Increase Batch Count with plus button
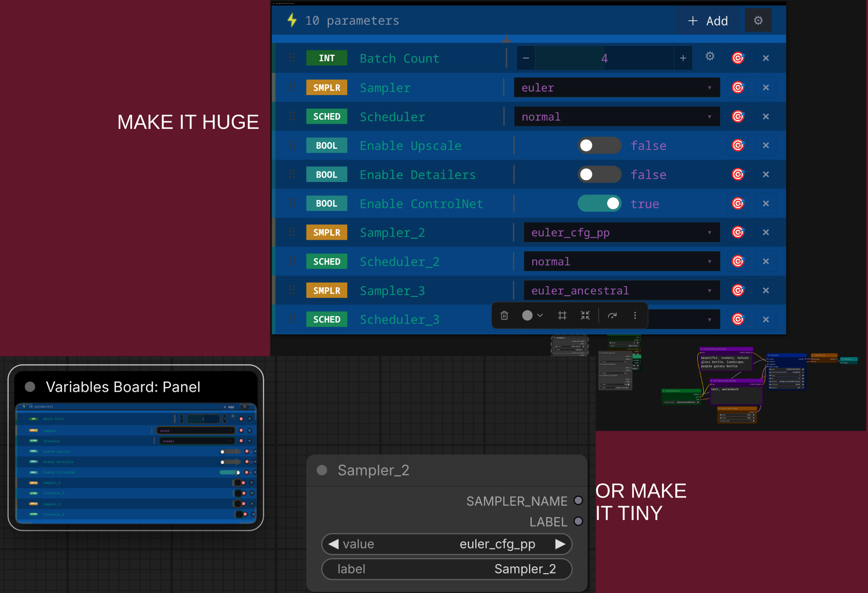Viewport: 868px width, 593px height. tap(683, 58)
